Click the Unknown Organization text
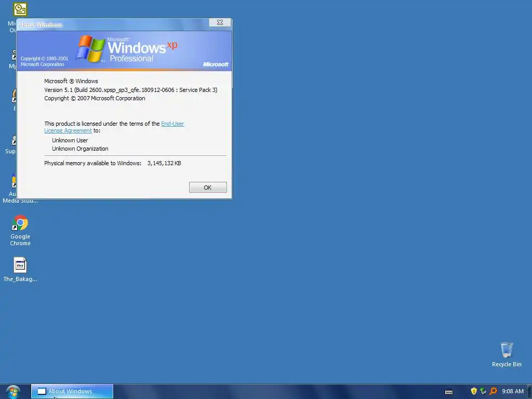Image resolution: width=532 pixels, height=399 pixels. [80, 149]
